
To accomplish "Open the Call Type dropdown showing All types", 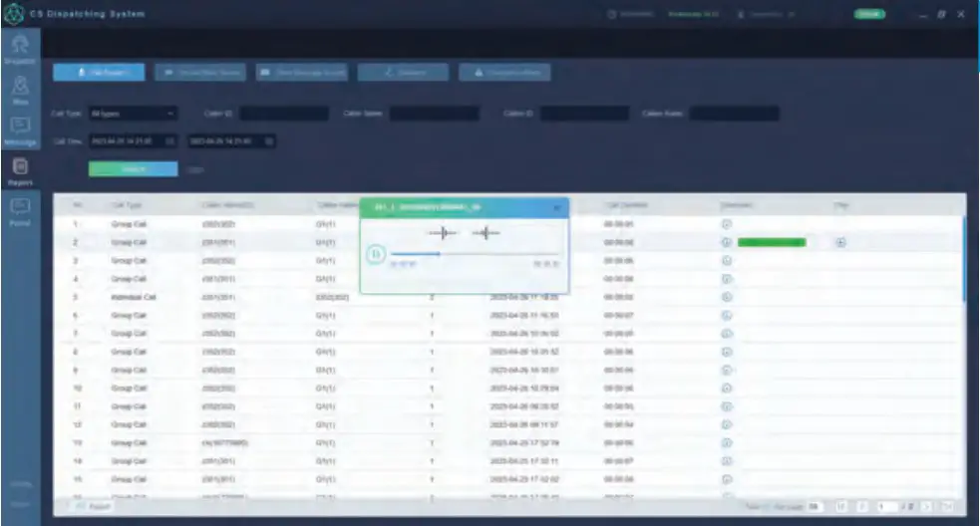I will coord(133,114).
